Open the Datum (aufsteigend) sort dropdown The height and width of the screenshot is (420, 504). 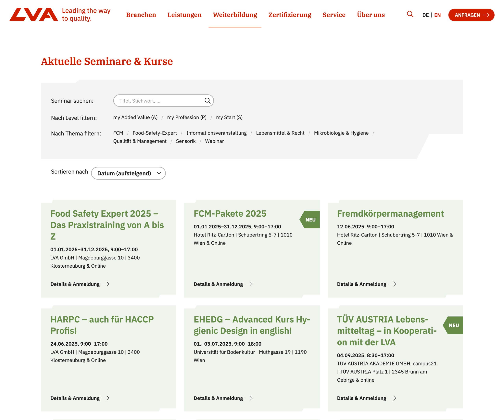pos(128,173)
